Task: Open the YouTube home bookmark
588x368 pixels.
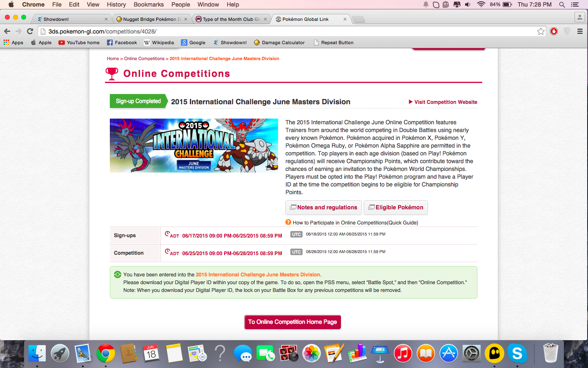Action: [79, 43]
